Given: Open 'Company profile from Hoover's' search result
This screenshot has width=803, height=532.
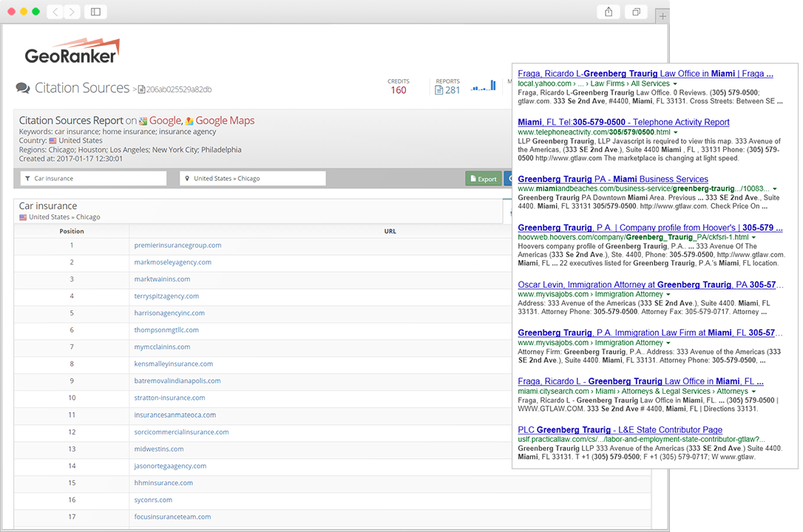Looking at the screenshot, I should [650, 228].
